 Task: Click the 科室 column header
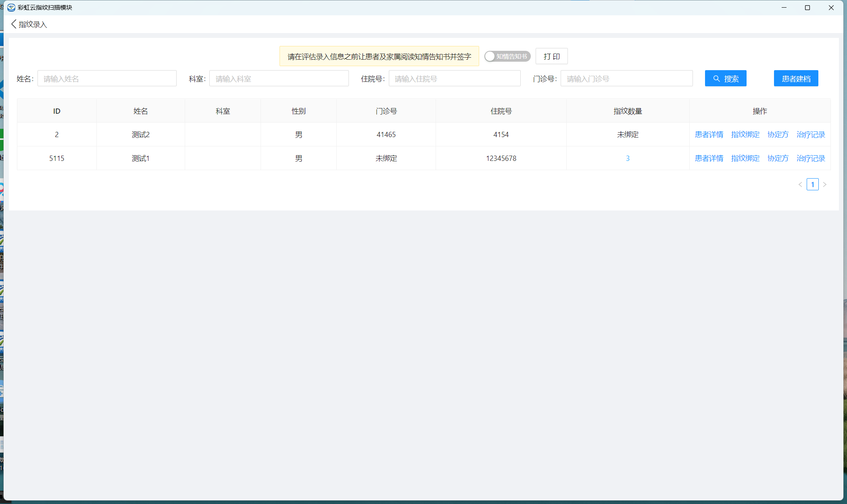(223, 111)
